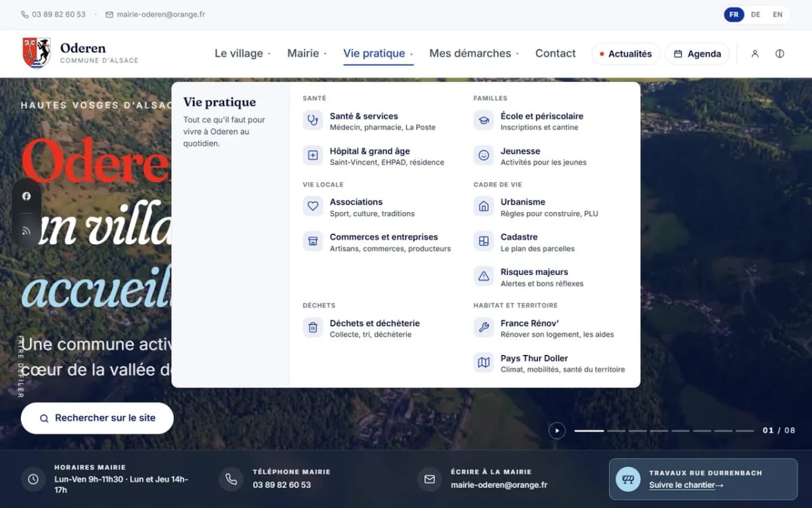This screenshot has width=812, height=508.
Task: Switch the language to EN
Action: 777,14
